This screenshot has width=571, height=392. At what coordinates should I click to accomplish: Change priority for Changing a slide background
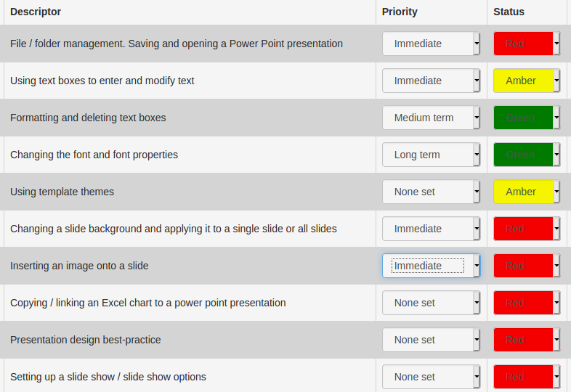click(x=432, y=229)
